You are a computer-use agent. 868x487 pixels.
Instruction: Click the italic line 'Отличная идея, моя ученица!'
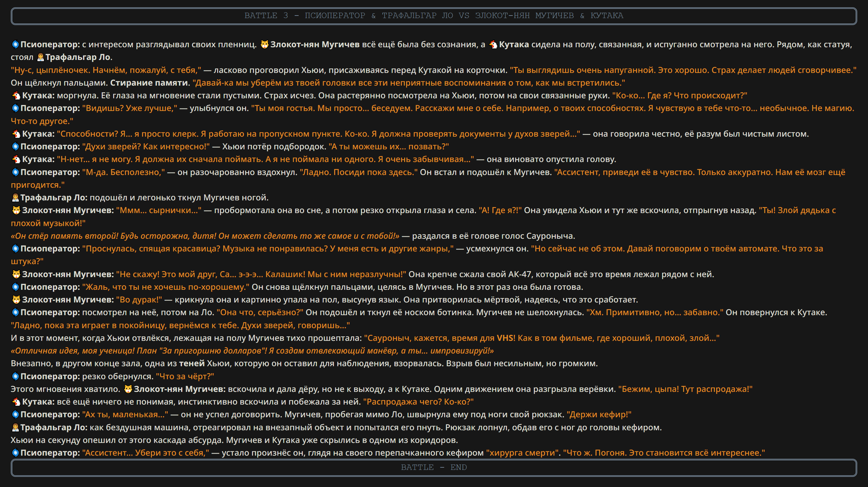(252, 351)
